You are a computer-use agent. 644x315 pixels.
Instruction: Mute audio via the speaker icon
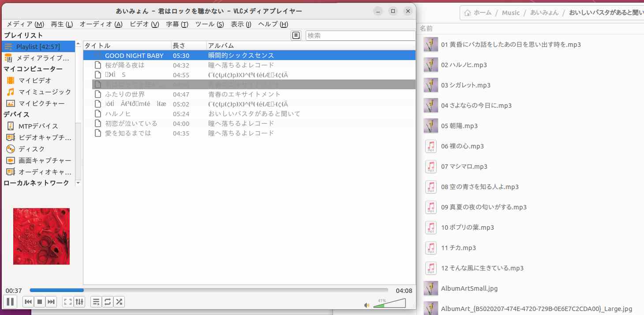click(367, 305)
